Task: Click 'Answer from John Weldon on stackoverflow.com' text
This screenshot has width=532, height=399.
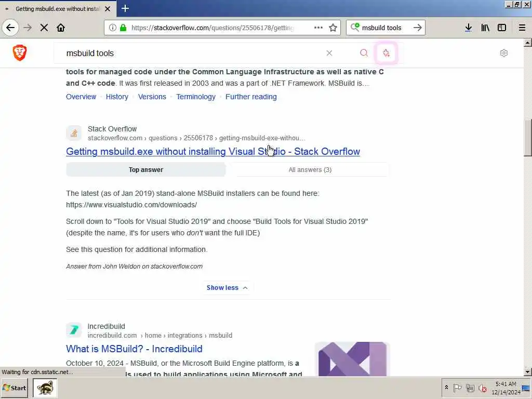Action: (135, 267)
